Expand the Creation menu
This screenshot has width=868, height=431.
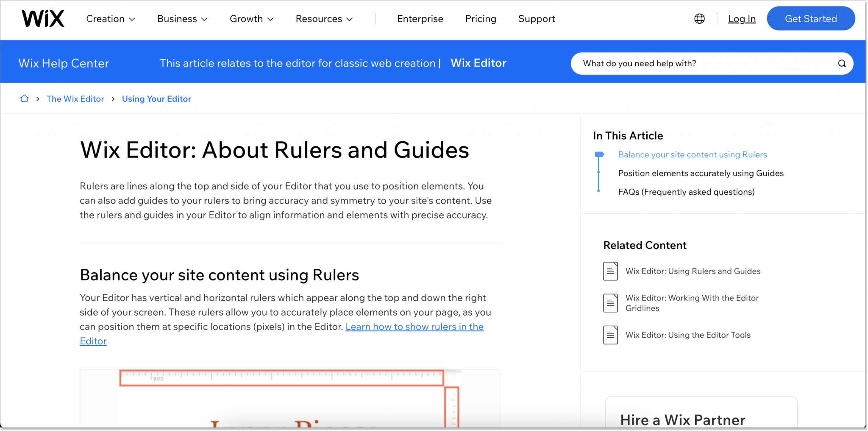110,19
